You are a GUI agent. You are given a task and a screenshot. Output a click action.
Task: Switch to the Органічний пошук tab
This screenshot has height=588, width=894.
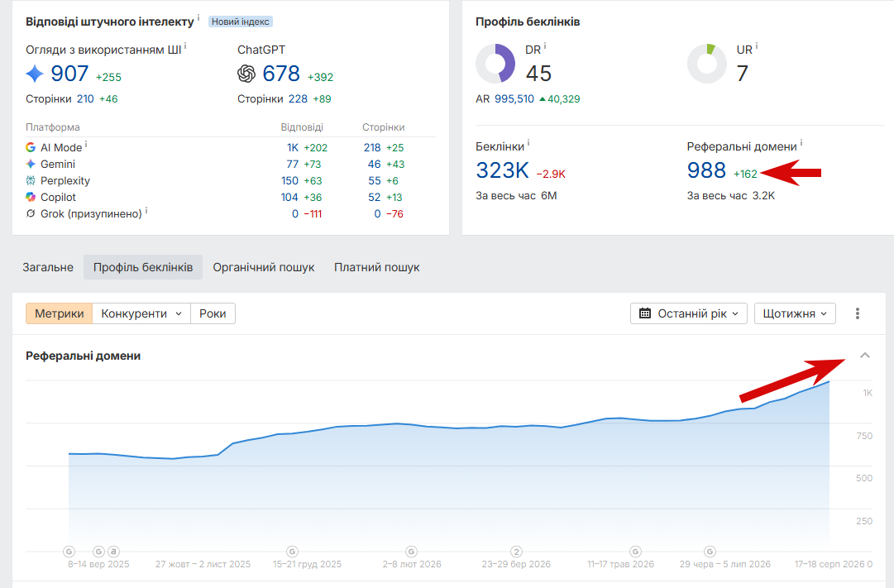coord(264,267)
